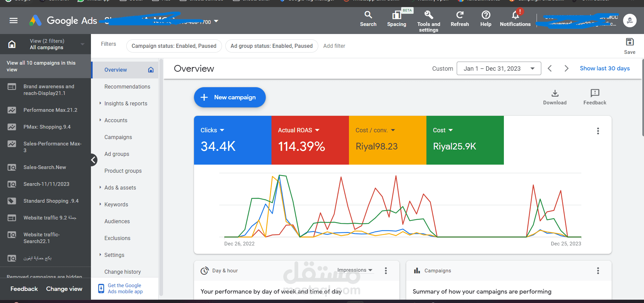Select PMax: Shopping.9.4 campaign

pyautogui.click(x=47, y=127)
